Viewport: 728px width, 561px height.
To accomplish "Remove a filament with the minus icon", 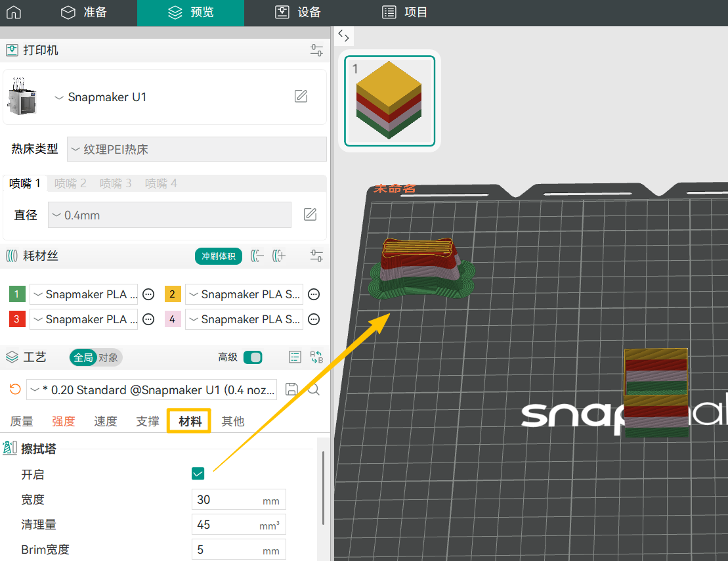I will [257, 256].
